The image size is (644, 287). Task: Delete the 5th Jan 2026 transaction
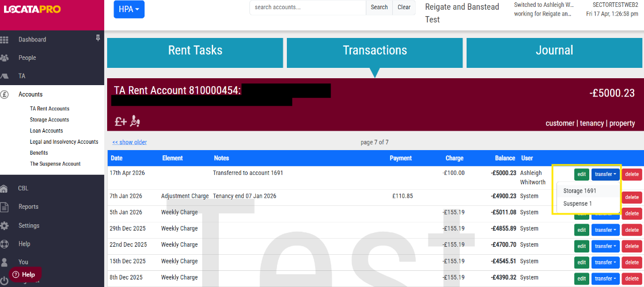[x=632, y=213]
